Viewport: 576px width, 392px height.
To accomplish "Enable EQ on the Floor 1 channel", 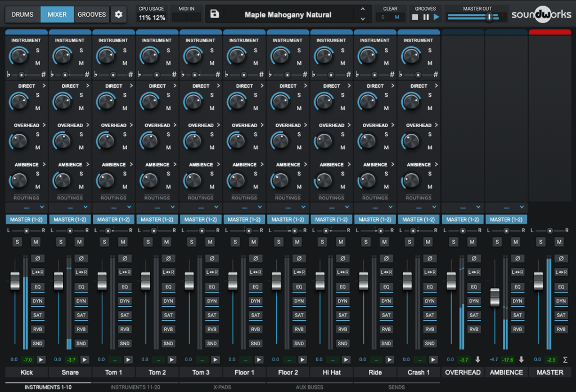I will [255, 287].
